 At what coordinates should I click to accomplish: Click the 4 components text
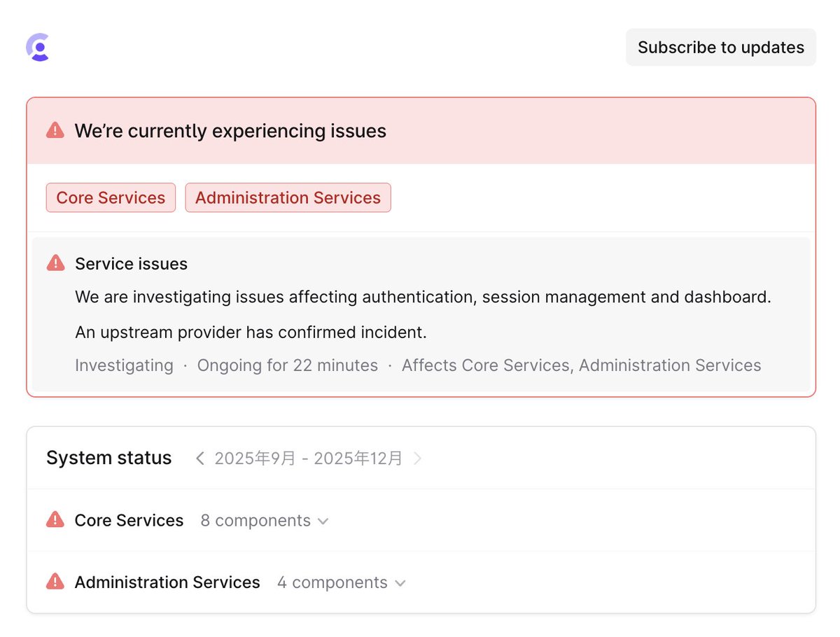tap(332, 582)
